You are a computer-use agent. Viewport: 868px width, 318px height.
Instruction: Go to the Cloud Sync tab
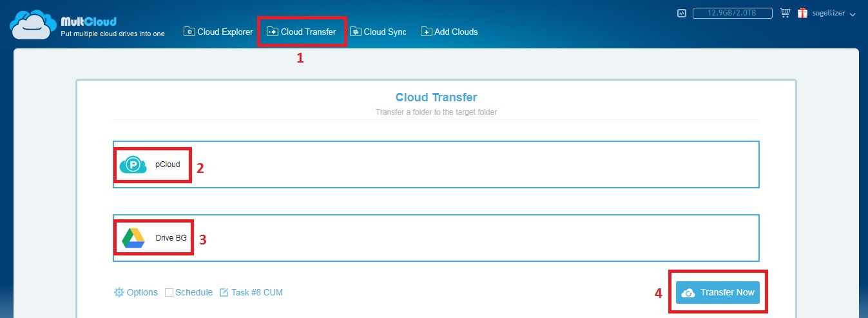pos(378,32)
